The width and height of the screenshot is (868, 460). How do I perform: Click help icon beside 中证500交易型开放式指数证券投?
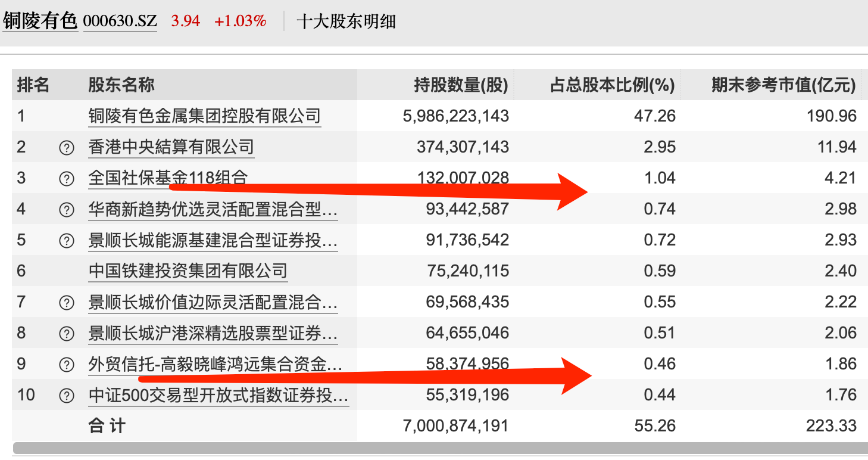[67, 395]
